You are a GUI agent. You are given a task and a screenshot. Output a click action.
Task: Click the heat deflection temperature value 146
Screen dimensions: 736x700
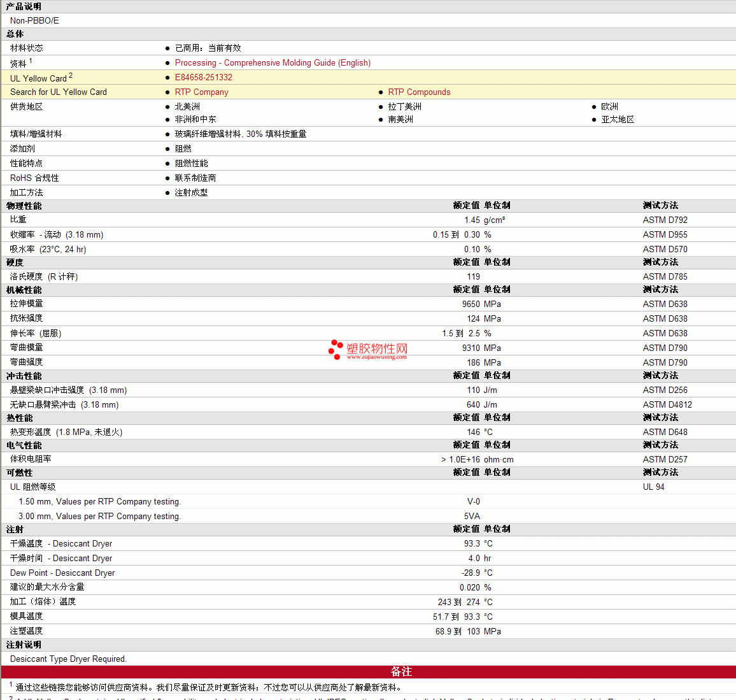click(x=474, y=432)
